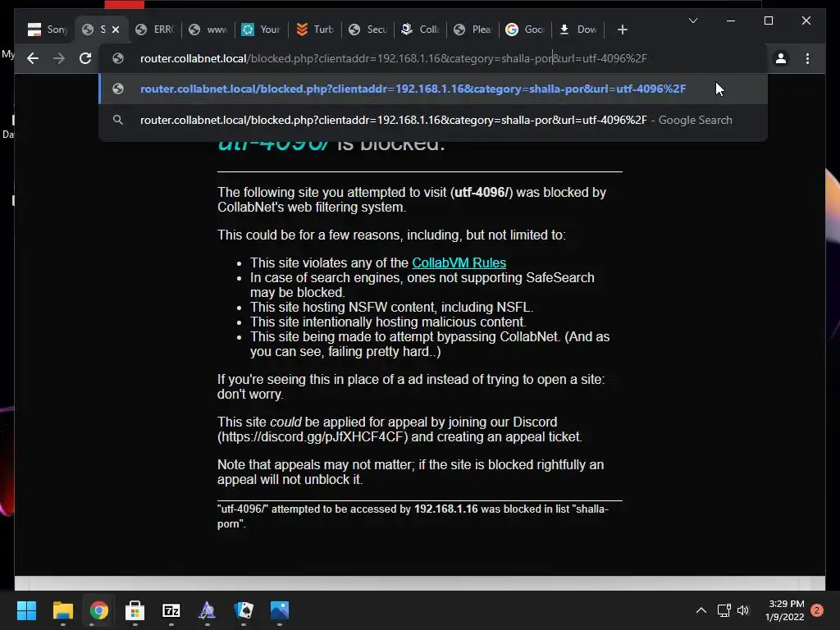Open the Chrome profile icon
The width and height of the screenshot is (840, 630).
tap(781, 58)
